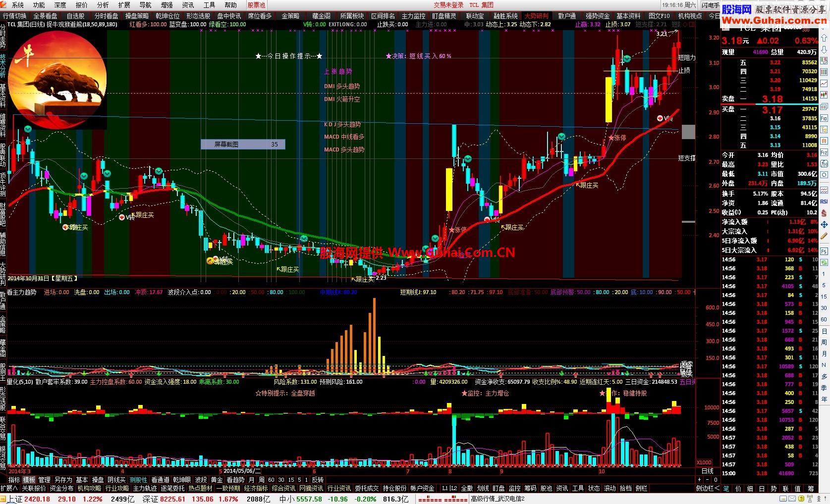830x504 pixels.
Task: Toggle the L1/L2 level switch
Action: (450, 488)
